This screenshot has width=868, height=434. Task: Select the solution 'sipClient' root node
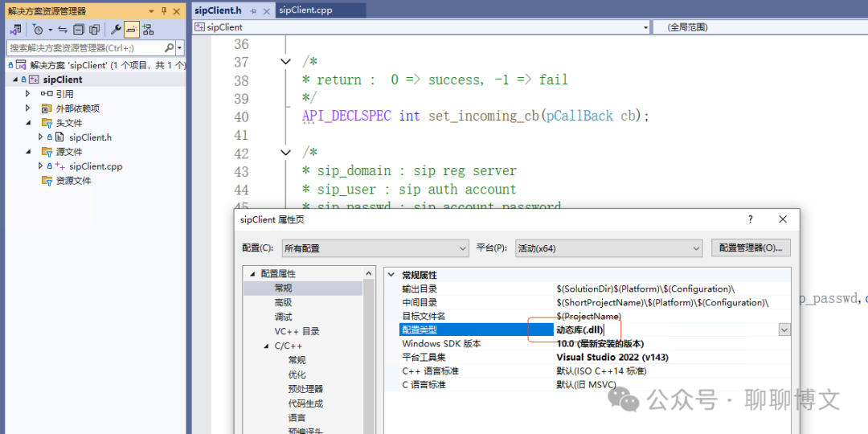pos(108,65)
